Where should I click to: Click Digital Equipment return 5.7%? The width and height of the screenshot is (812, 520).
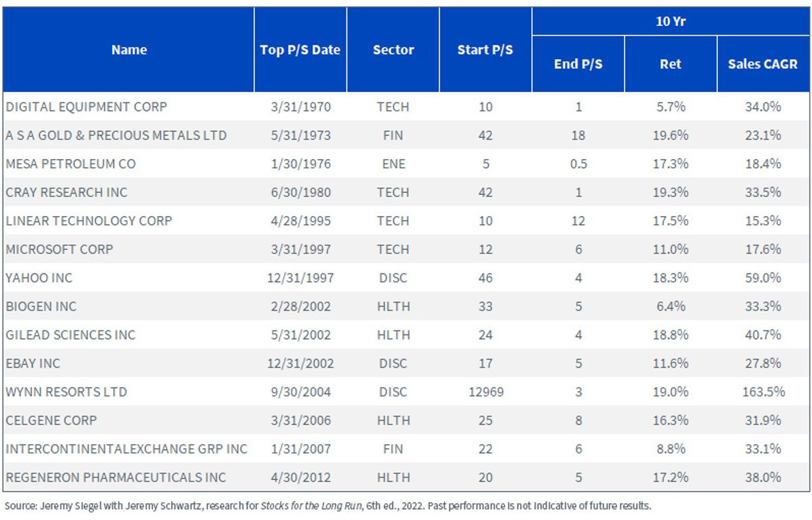pyautogui.click(x=671, y=107)
